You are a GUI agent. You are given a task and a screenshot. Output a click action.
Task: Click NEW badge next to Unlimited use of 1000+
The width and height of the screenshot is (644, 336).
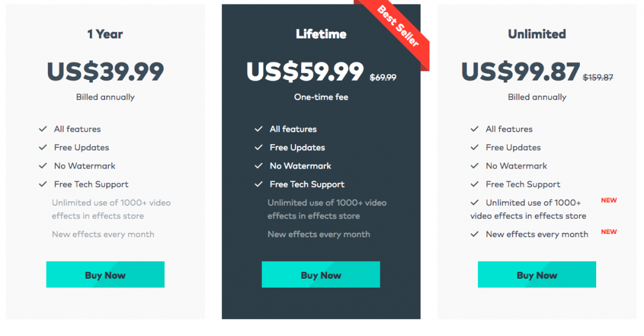pyautogui.click(x=609, y=200)
